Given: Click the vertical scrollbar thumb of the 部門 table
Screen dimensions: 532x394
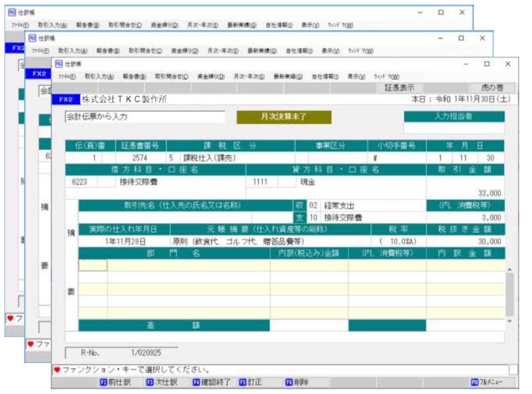Looking at the screenshot, I should (x=509, y=295).
